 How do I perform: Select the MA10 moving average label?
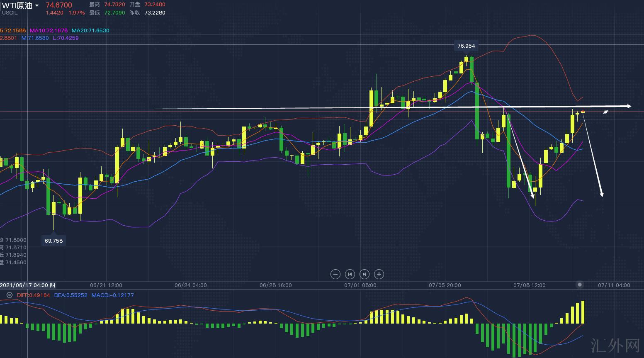[49, 30]
